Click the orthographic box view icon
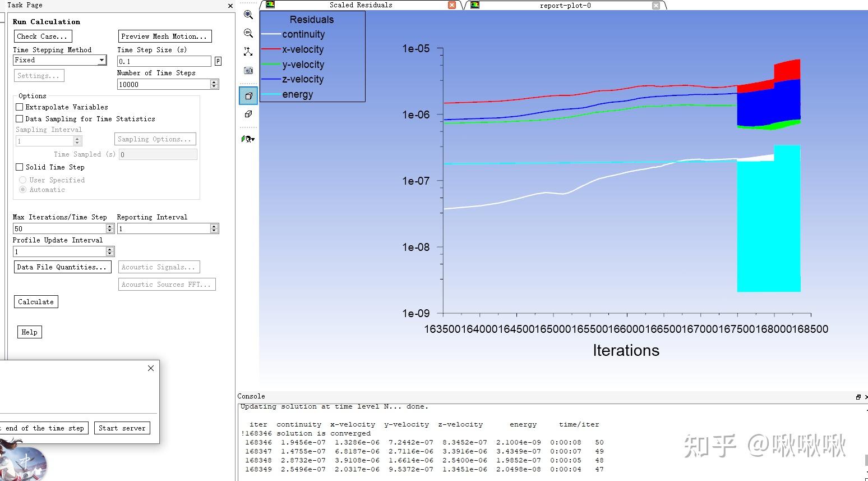868x481 pixels. coord(248,114)
